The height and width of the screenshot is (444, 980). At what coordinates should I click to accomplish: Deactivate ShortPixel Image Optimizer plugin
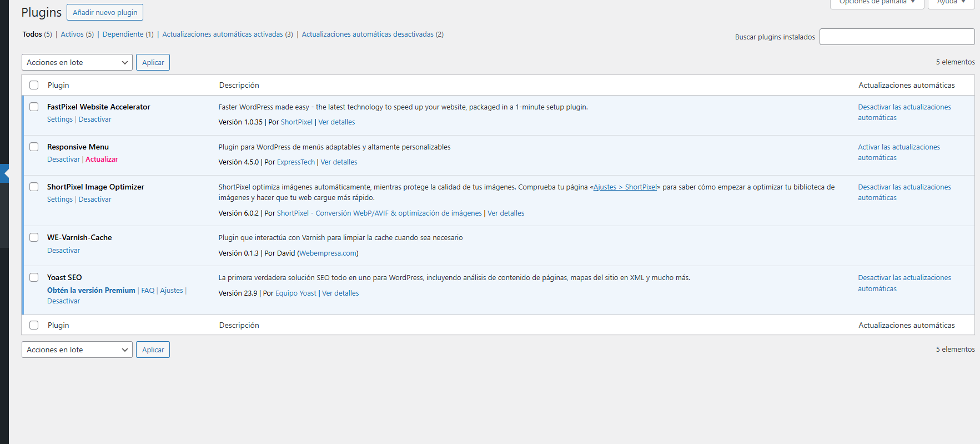coord(95,199)
